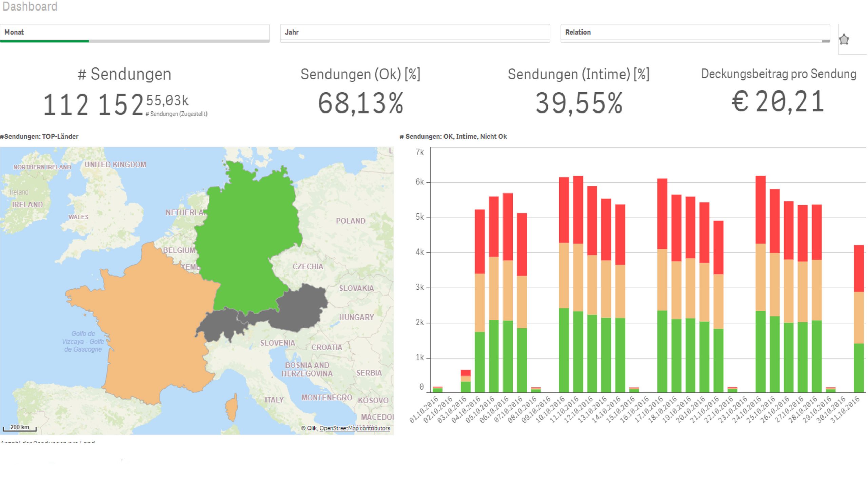The width and height of the screenshot is (868, 488).
Task: Click the Deckungsbeitrag pro Sendung € 20,21 KPI
Action: coord(778,101)
